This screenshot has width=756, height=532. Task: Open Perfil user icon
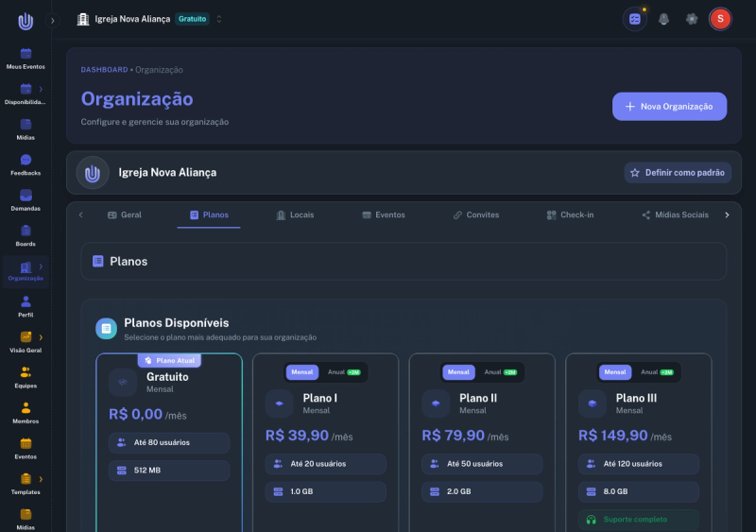[x=26, y=301]
